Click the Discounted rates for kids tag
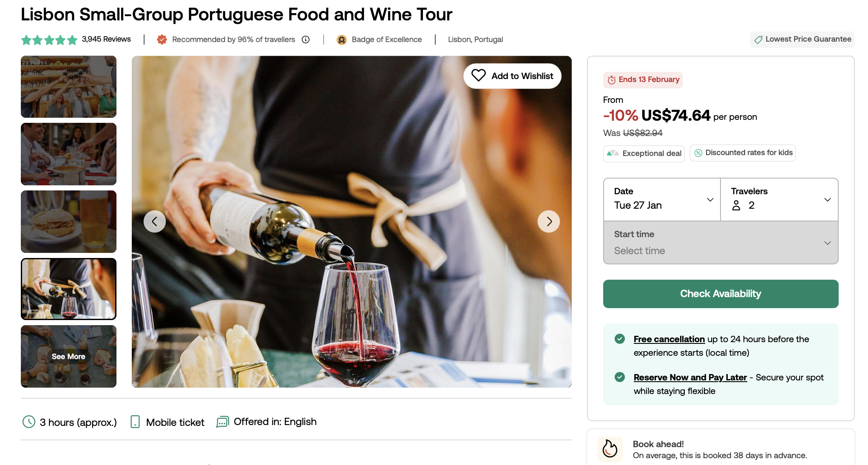The image size is (868, 465). pyautogui.click(x=743, y=153)
